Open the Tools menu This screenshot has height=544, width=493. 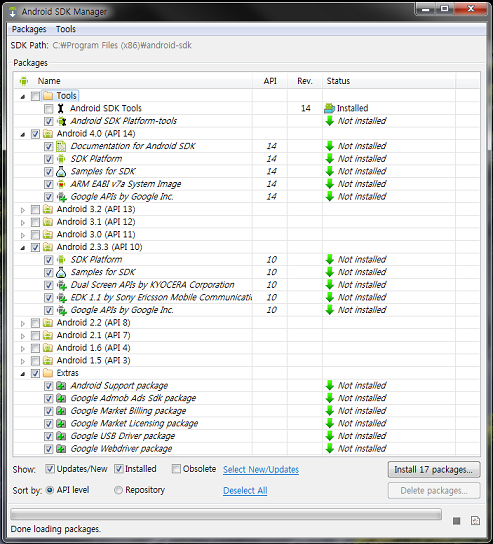coord(66,29)
